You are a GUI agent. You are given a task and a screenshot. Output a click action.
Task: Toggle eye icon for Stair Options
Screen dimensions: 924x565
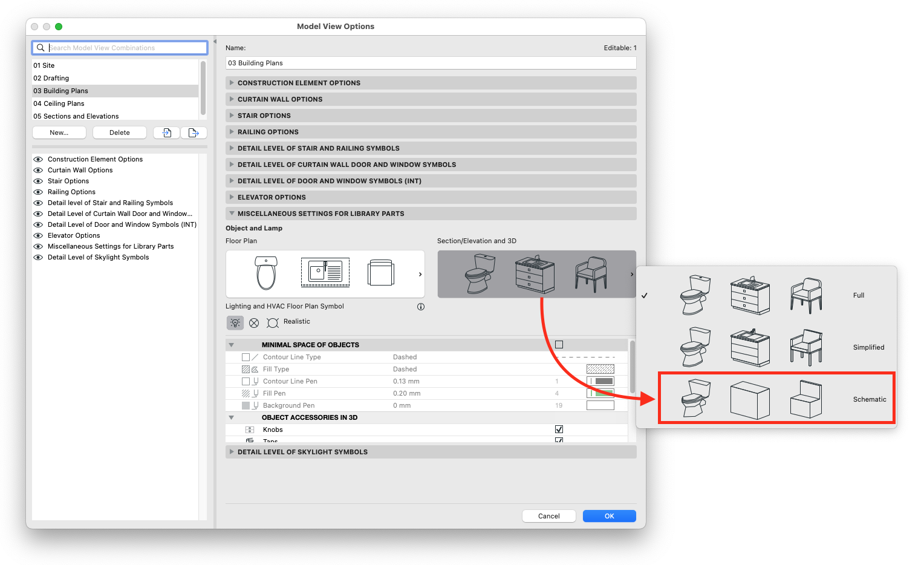tap(38, 181)
